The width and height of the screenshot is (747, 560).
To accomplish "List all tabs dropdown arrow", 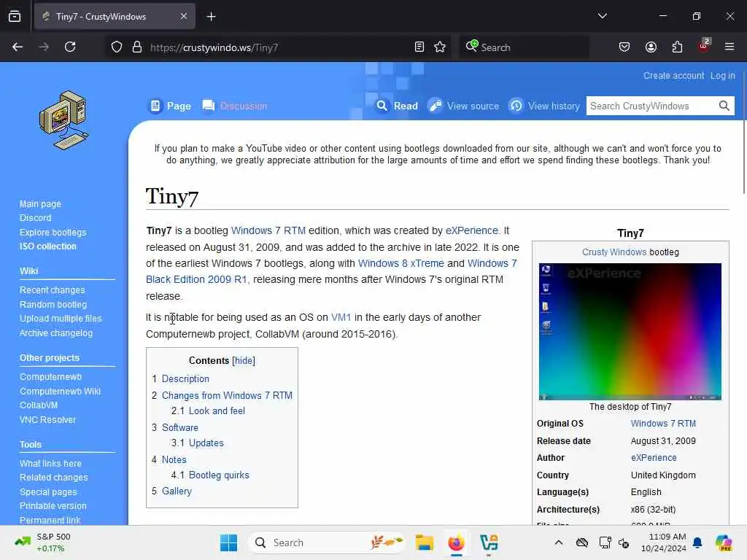I will pos(602,16).
